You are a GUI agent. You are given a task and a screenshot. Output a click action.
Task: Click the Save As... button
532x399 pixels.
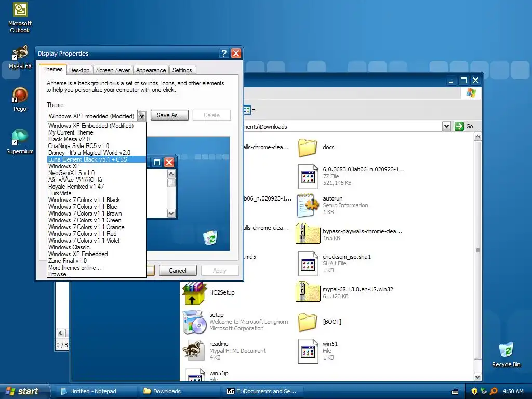tap(169, 115)
